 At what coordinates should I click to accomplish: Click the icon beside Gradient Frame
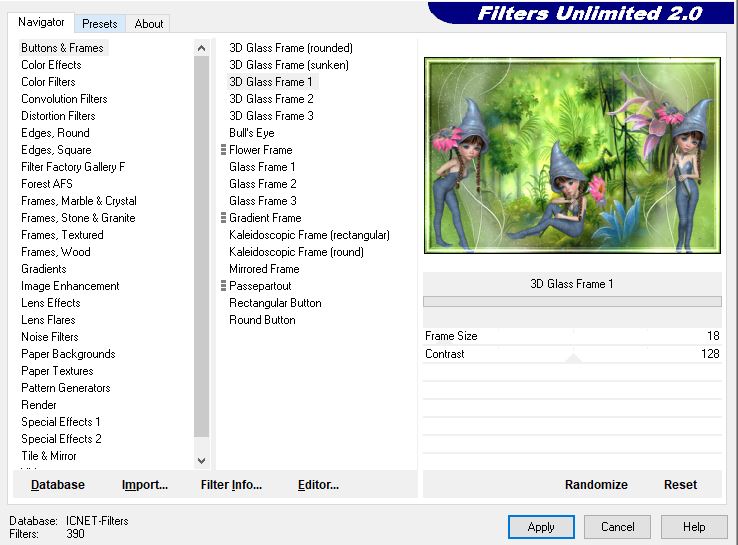[x=224, y=217]
